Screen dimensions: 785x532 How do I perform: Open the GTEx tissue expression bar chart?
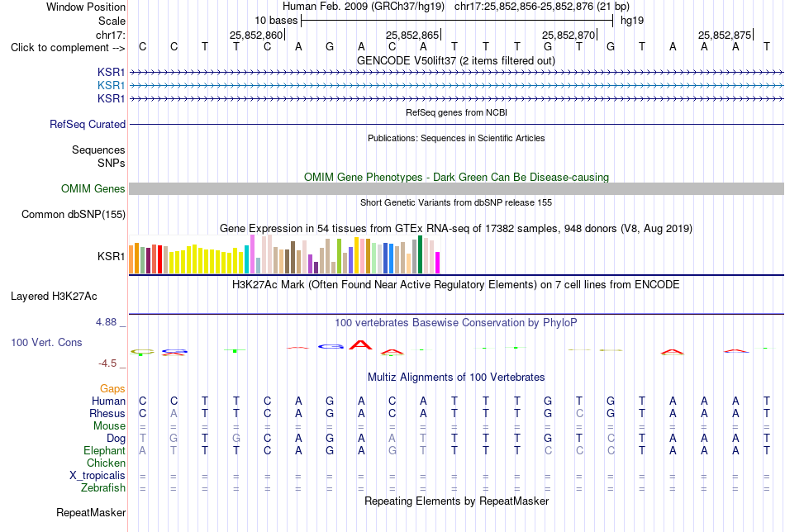pos(284,254)
